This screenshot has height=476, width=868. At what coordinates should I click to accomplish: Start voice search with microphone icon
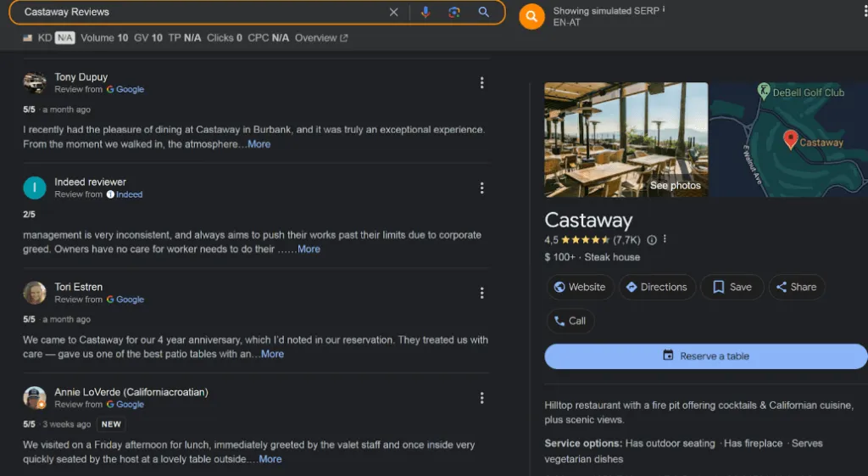[x=426, y=12]
